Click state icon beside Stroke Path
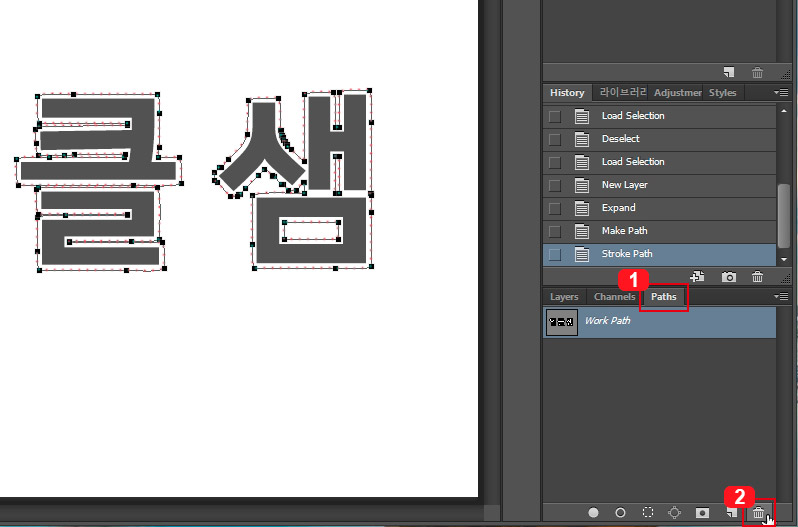The image size is (798, 527). point(582,254)
